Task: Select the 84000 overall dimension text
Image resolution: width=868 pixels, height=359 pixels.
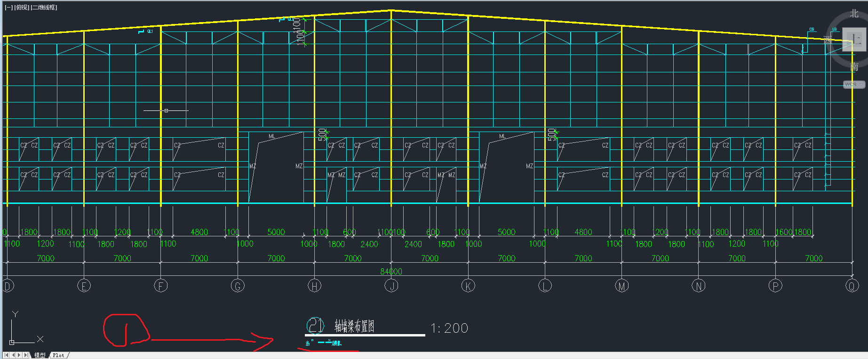Action: [x=391, y=272]
